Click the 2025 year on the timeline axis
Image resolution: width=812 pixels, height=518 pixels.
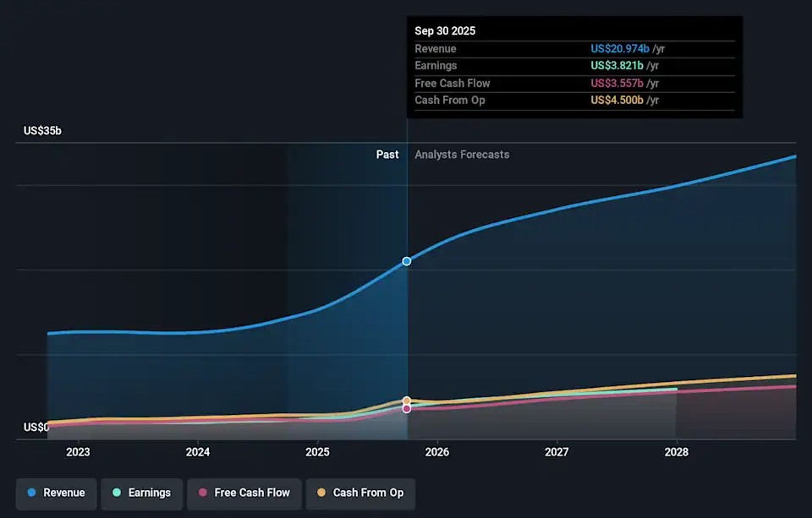pos(317,452)
